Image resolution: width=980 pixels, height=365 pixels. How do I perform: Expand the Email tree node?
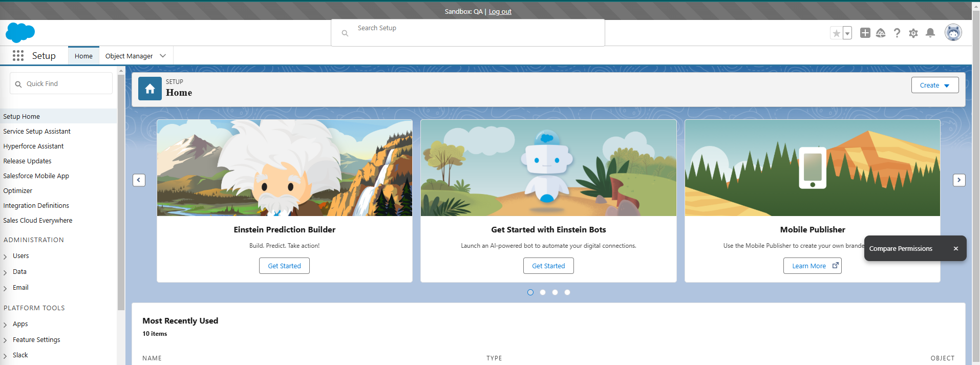[x=5, y=288]
